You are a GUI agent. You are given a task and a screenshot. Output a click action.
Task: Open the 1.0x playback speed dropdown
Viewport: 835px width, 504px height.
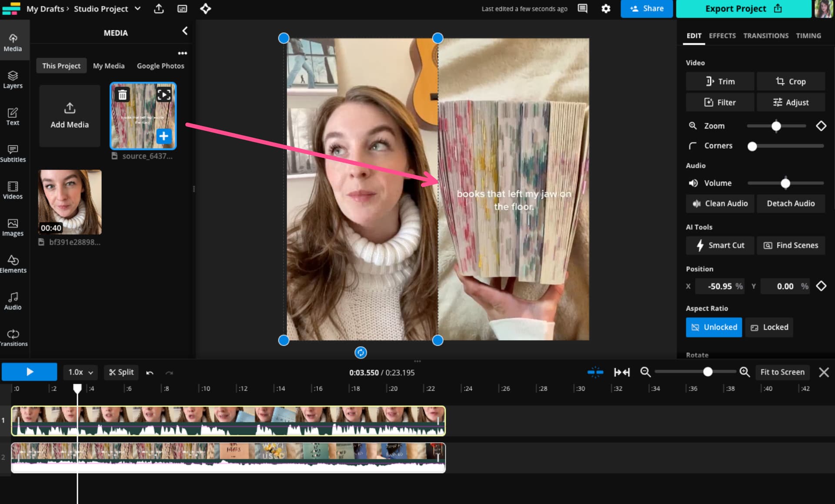pos(80,372)
